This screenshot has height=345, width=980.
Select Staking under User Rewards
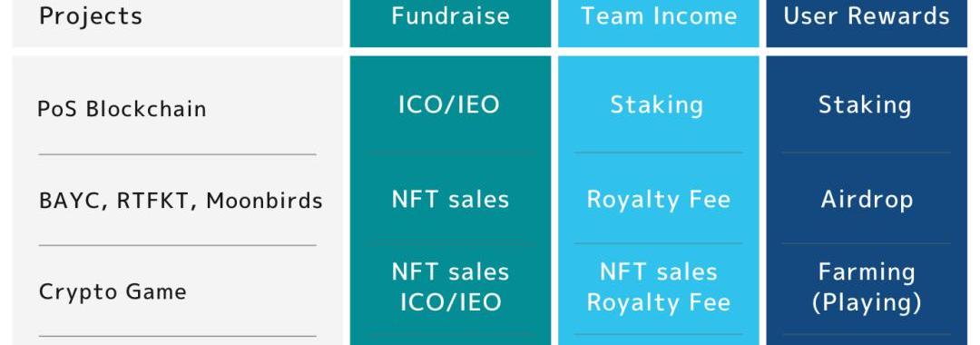[865, 104]
